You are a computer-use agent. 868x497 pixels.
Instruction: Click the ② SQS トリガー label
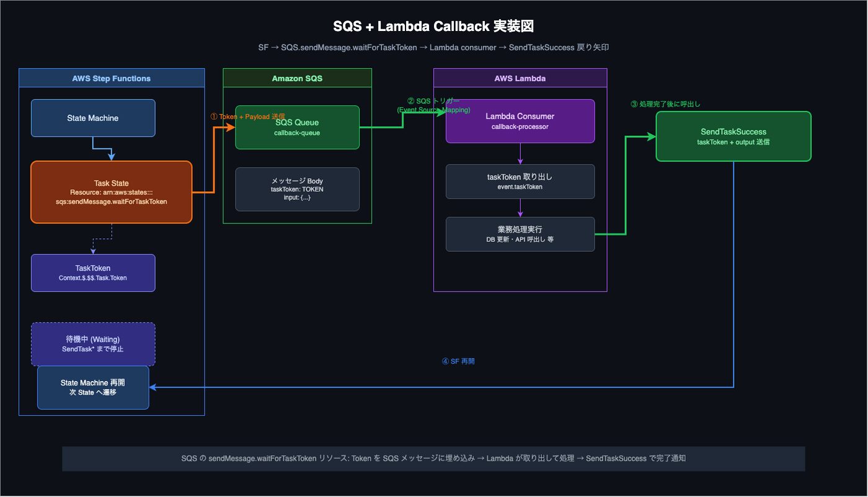[x=433, y=101]
